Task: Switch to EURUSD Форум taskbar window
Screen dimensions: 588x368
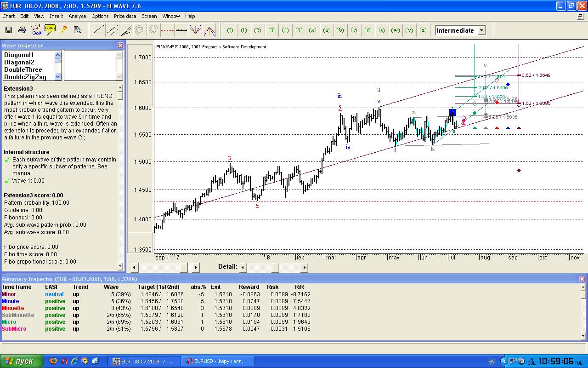Action: click(x=217, y=361)
